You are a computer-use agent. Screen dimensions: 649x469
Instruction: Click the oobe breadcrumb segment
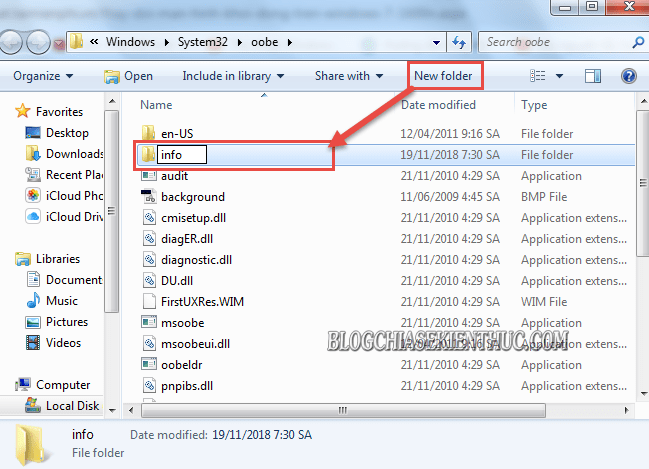[x=264, y=42]
